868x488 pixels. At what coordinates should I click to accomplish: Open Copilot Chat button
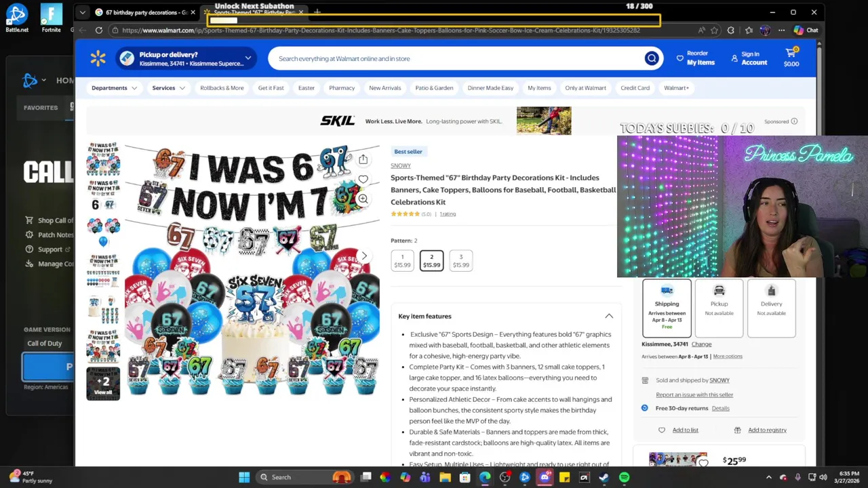(x=806, y=30)
